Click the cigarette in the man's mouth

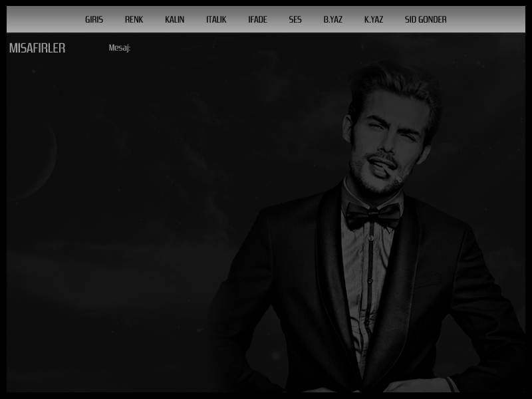point(391,174)
